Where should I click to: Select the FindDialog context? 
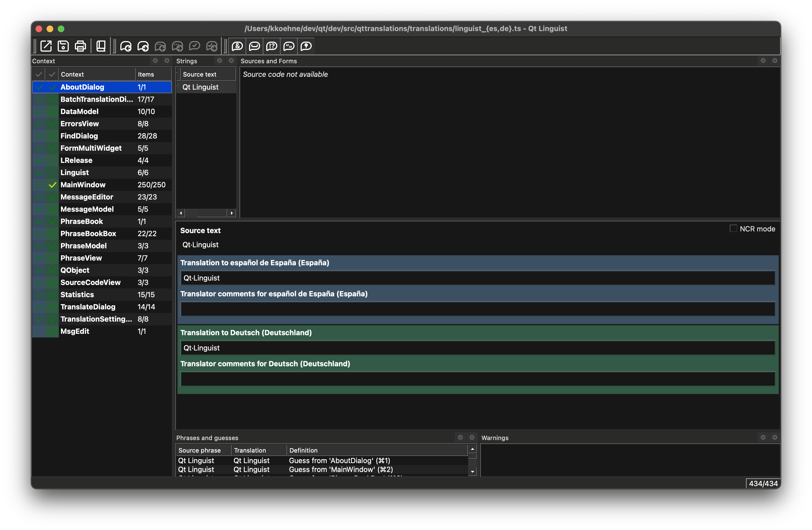click(x=102, y=136)
